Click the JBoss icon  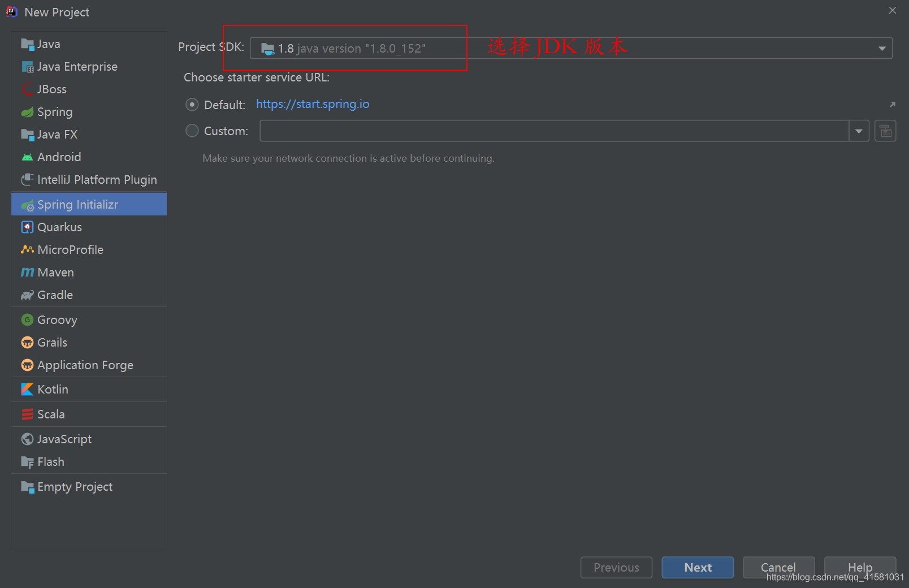tap(27, 89)
